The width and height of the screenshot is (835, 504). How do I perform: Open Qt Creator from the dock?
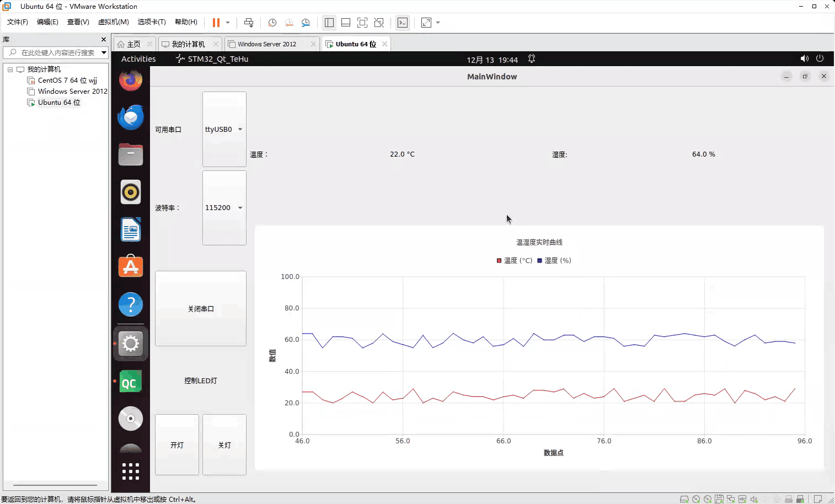[x=131, y=382]
